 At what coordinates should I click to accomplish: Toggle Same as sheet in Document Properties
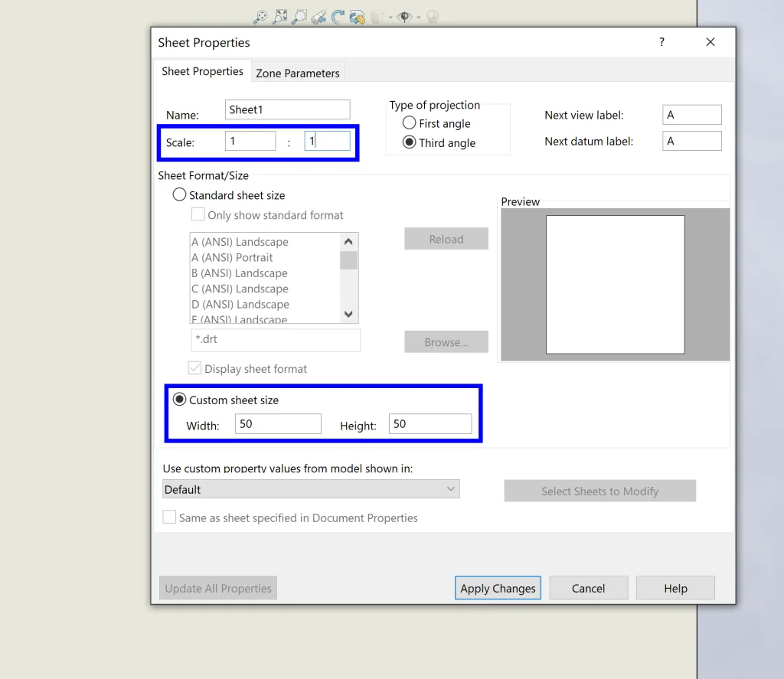tap(169, 517)
